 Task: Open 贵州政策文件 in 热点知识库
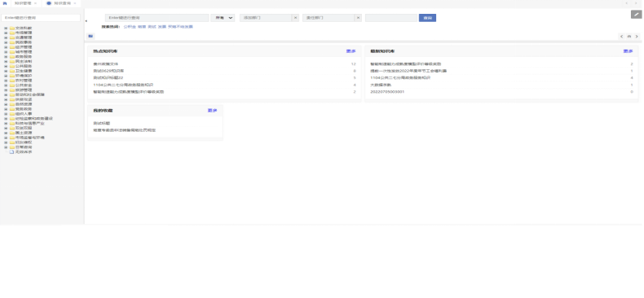click(105, 64)
